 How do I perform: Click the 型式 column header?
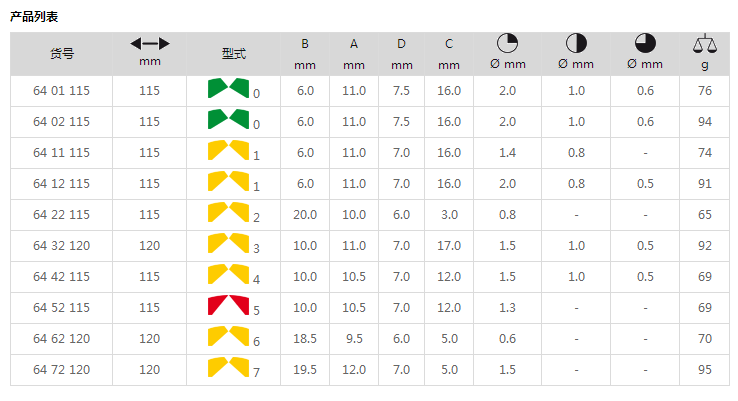click(234, 54)
